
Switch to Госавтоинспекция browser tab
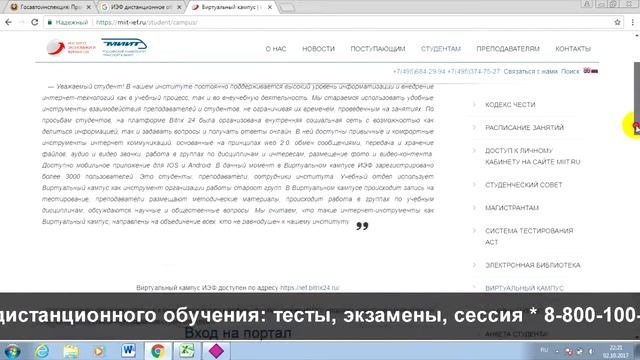coord(51,7)
